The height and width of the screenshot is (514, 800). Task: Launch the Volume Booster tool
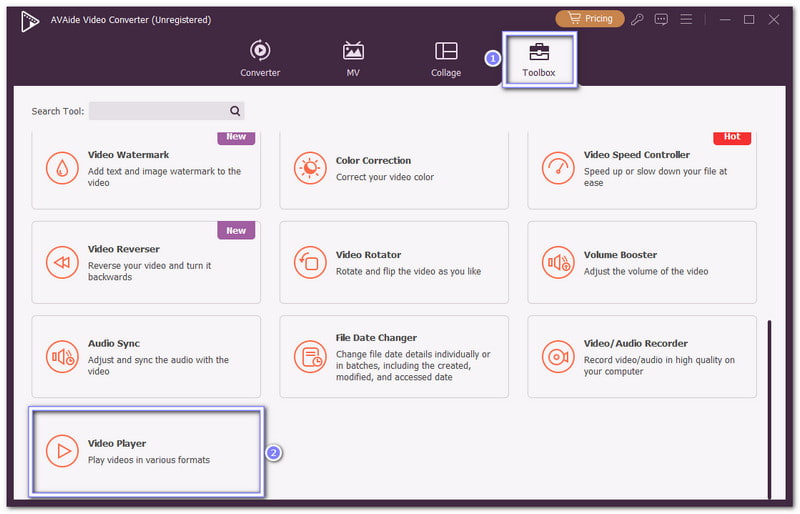(x=642, y=262)
